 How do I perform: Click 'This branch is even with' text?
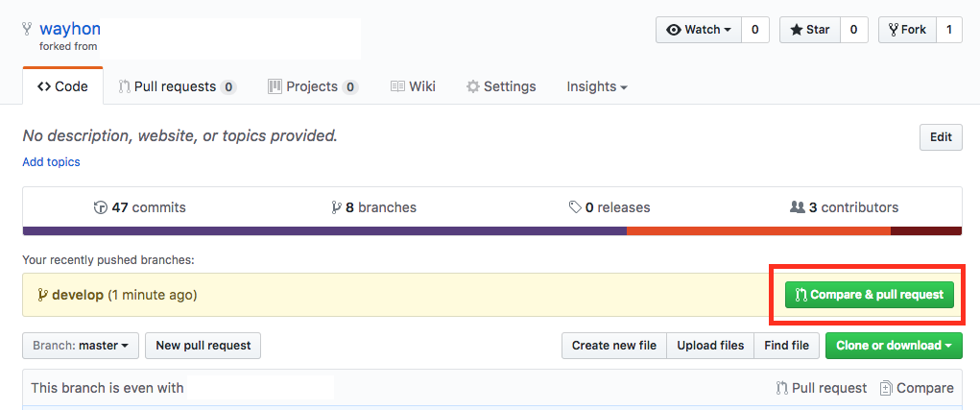point(108,388)
